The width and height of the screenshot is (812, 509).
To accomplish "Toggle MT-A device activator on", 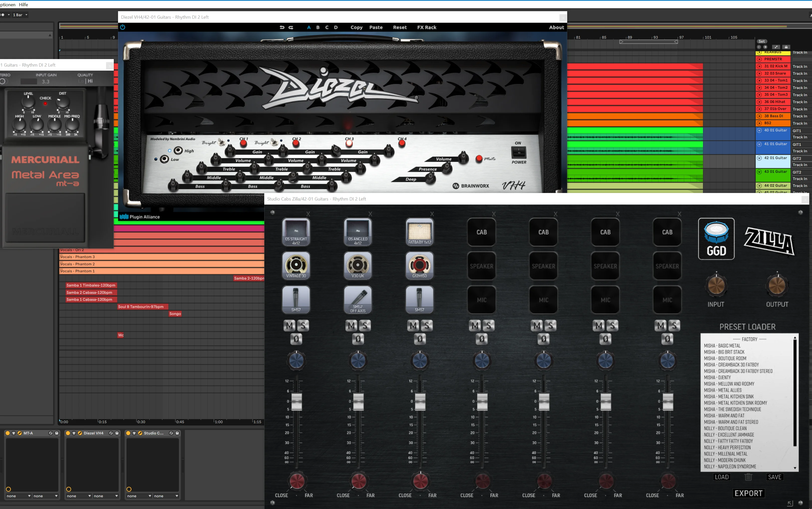I will (x=8, y=433).
